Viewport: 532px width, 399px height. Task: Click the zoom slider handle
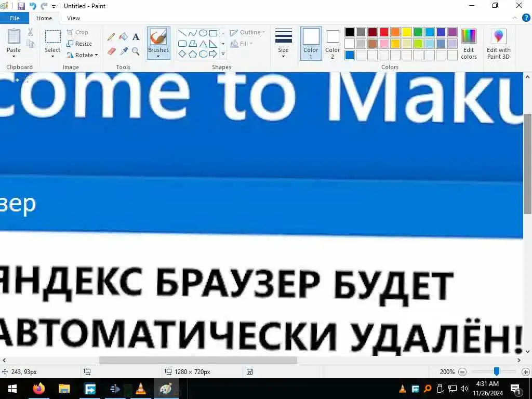pyautogui.click(x=496, y=371)
